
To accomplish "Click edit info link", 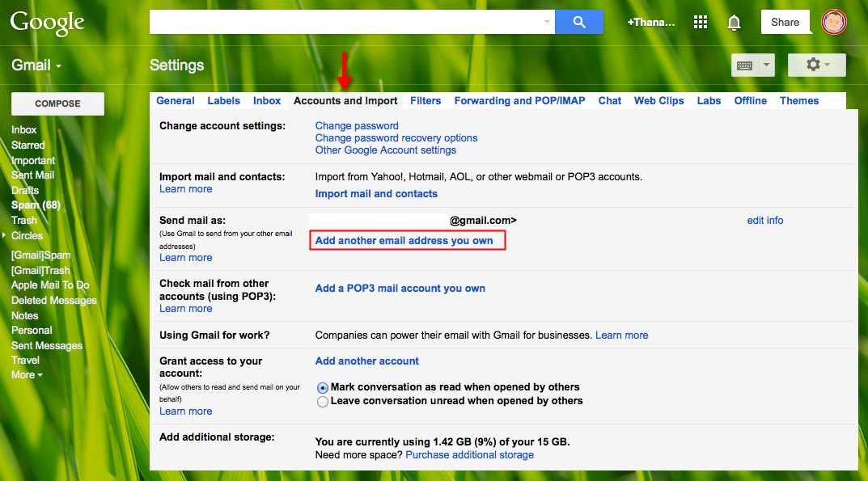I will (x=765, y=221).
